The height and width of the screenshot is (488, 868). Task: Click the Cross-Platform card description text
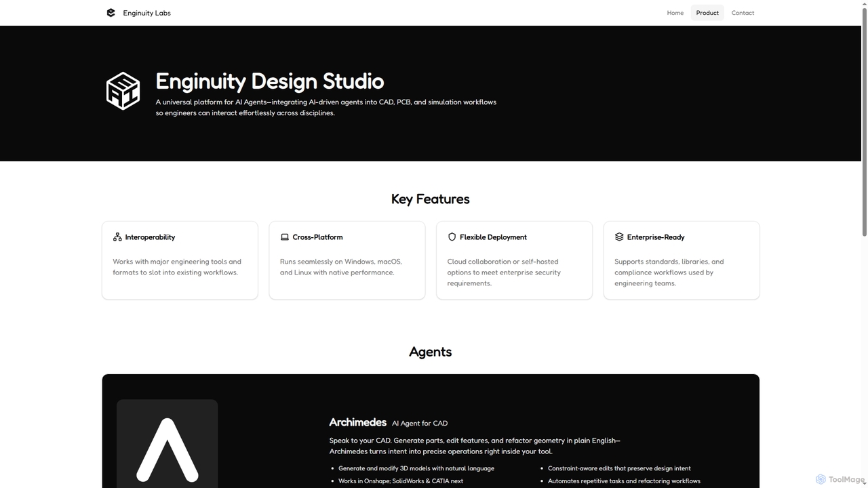tap(341, 267)
